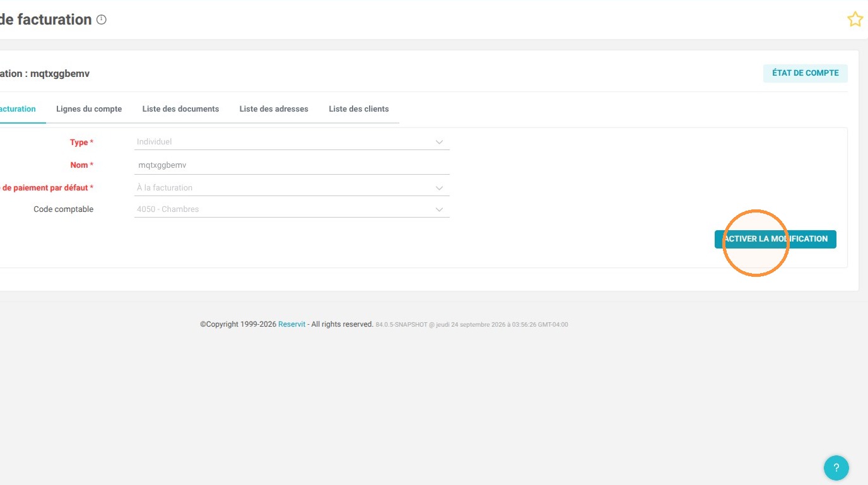
Task: Select the version text 84.0.5-SNAPSHOT in footer
Action: (x=402, y=325)
